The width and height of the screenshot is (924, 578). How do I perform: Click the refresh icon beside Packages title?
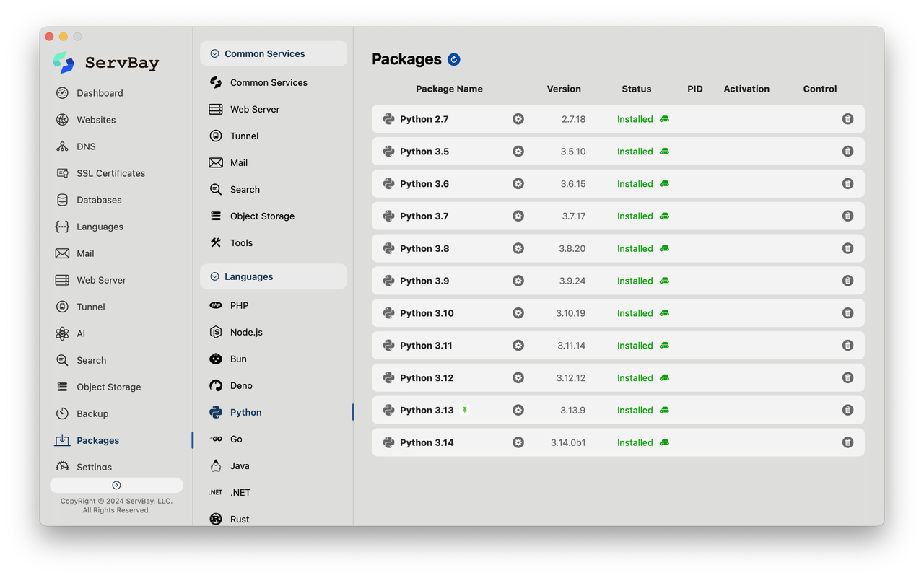tap(453, 59)
